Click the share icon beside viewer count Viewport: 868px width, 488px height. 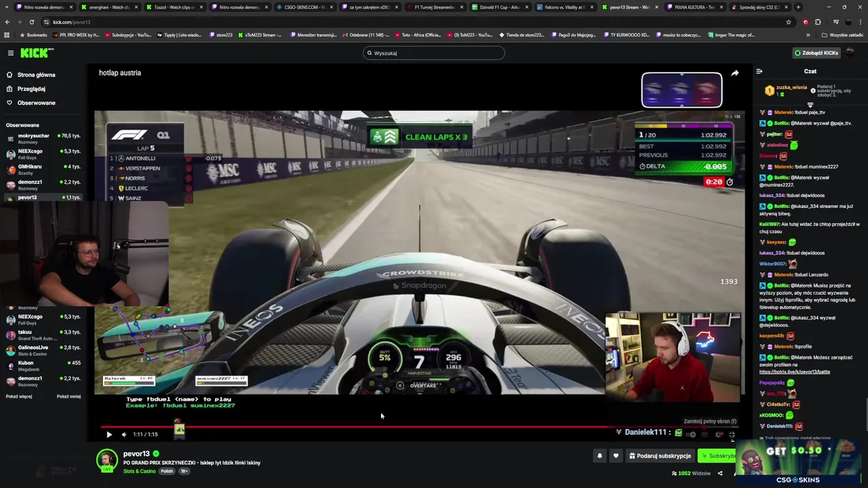720,473
